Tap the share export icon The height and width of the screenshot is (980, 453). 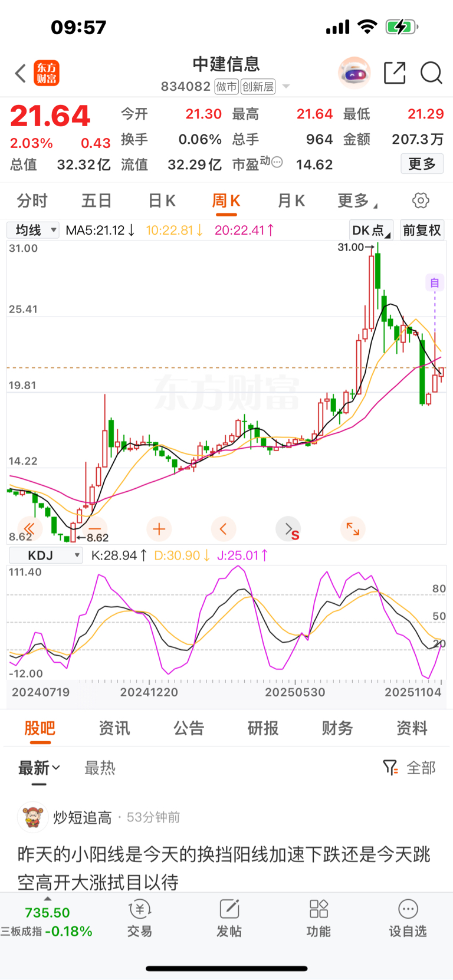coord(395,73)
